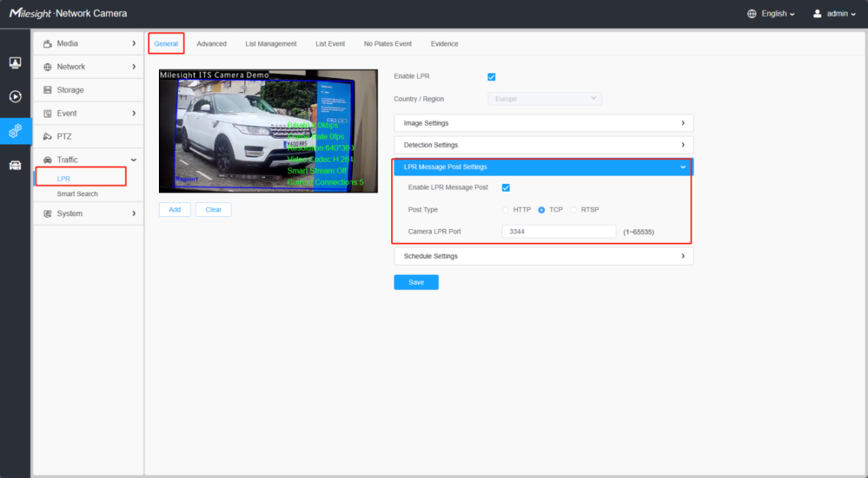
Task: Open the live view monitor icon
Action: click(x=15, y=63)
